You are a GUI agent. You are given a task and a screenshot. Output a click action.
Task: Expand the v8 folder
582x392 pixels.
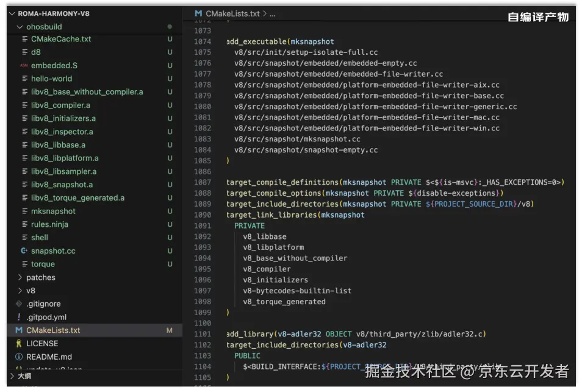pos(20,291)
